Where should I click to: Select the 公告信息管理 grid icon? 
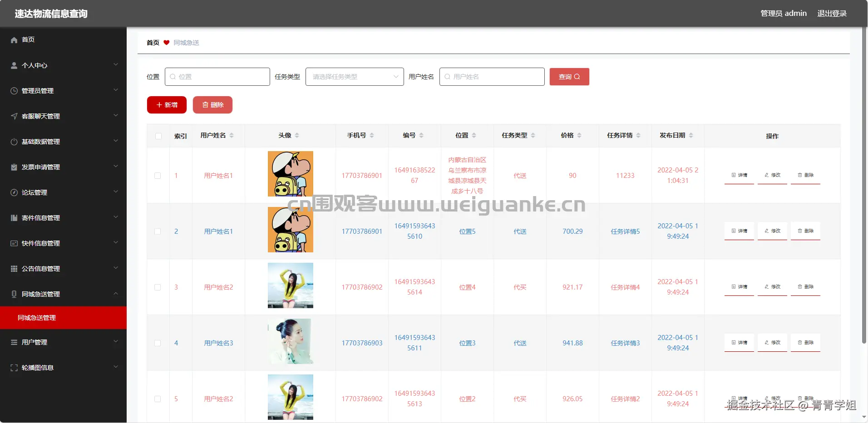[x=14, y=269]
